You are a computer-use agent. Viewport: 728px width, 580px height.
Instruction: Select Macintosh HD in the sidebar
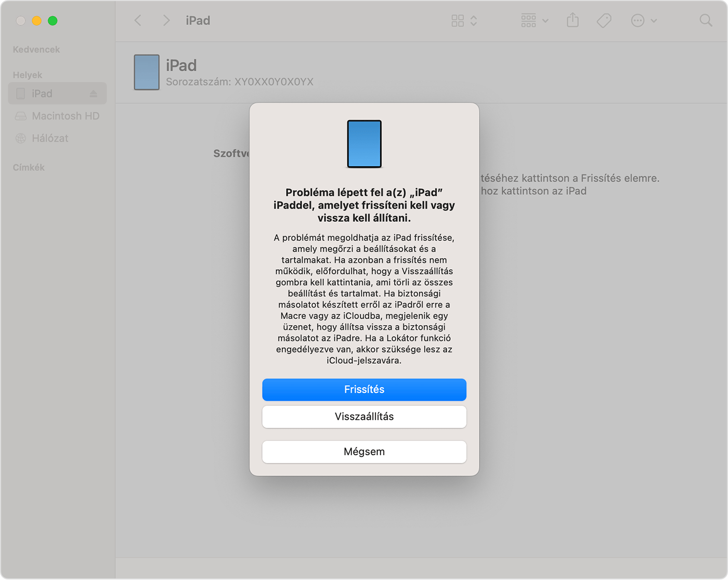[x=66, y=116]
